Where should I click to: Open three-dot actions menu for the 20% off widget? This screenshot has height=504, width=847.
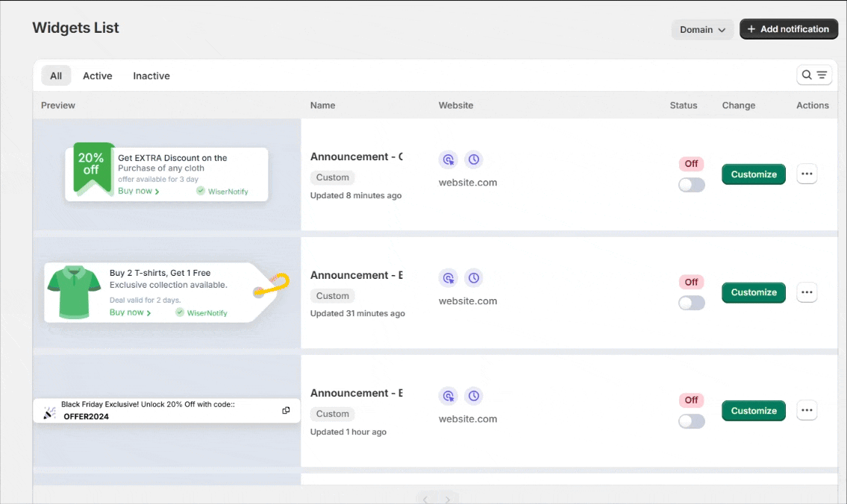806,174
